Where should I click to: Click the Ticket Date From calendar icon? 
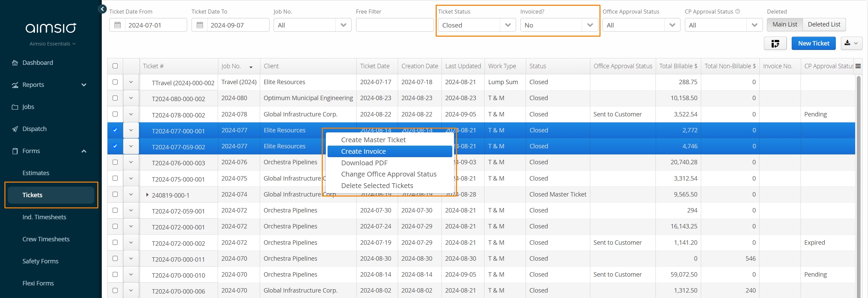click(118, 25)
